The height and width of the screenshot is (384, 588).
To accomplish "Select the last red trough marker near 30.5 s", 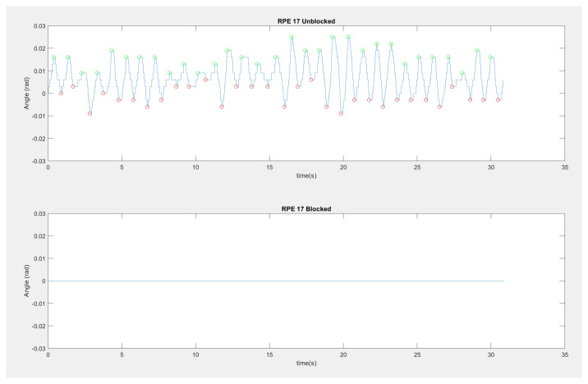I will (498, 100).
